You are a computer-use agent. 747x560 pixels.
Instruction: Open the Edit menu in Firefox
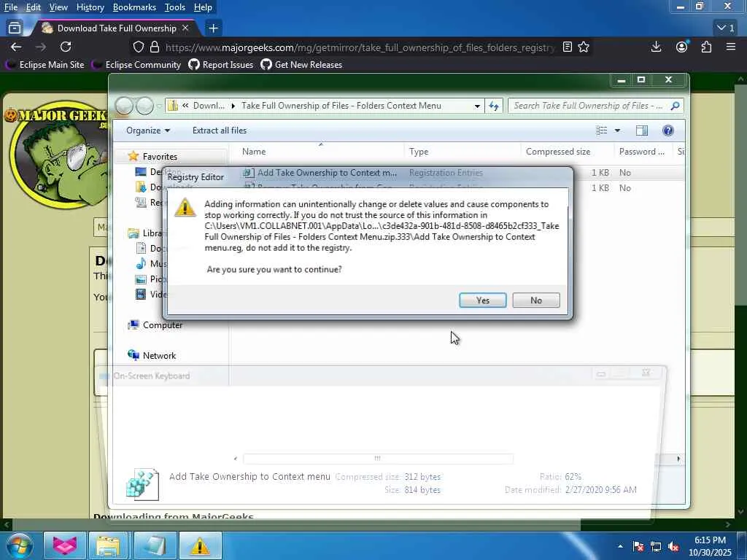pyautogui.click(x=33, y=7)
